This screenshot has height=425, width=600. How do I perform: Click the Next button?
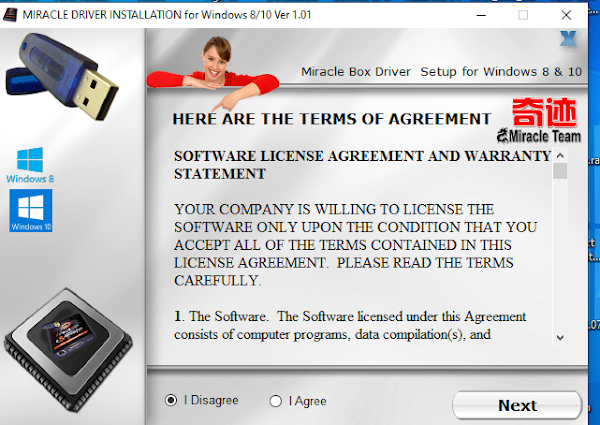517,405
